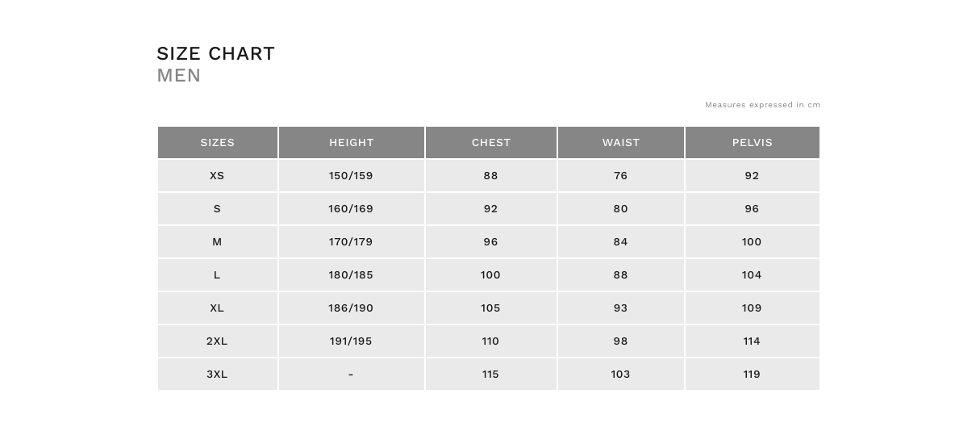
Task: Select the CHEST column header
Action: 491,142
